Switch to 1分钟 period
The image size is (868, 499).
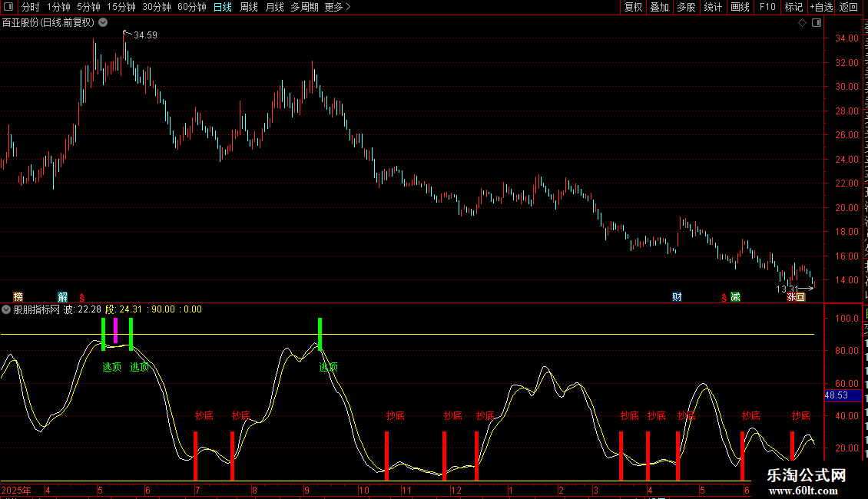point(58,7)
